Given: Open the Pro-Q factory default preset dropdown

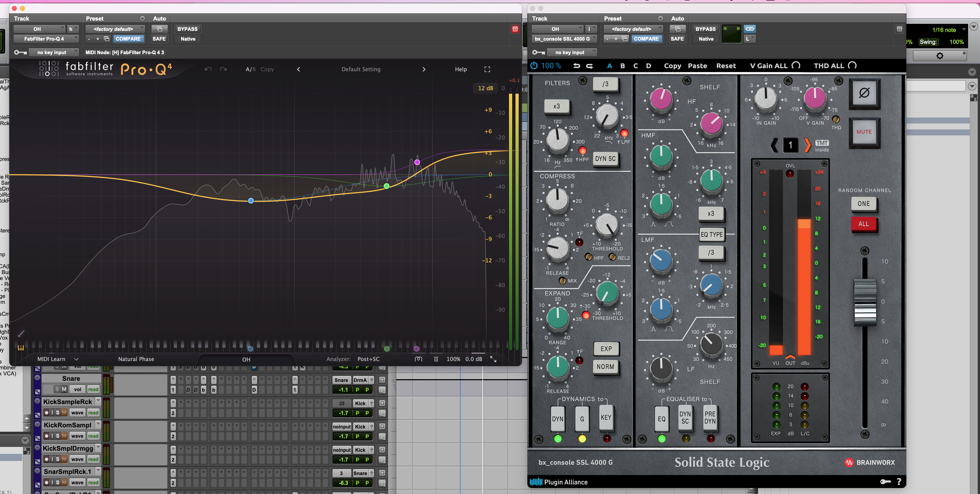Looking at the screenshot, I should pos(115,29).
